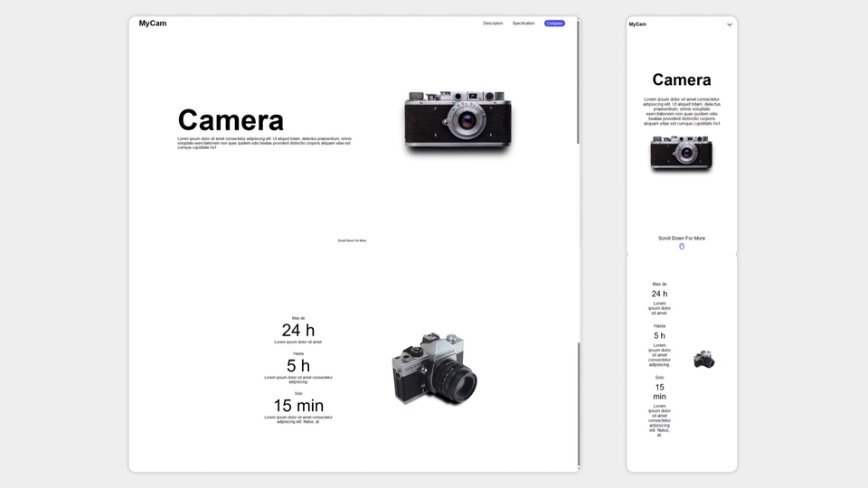The height and width of the screenshot is (488, 868).
Task: Click the camera image in mobile hero
Action: pyautogui.click(x=682, y=154)
